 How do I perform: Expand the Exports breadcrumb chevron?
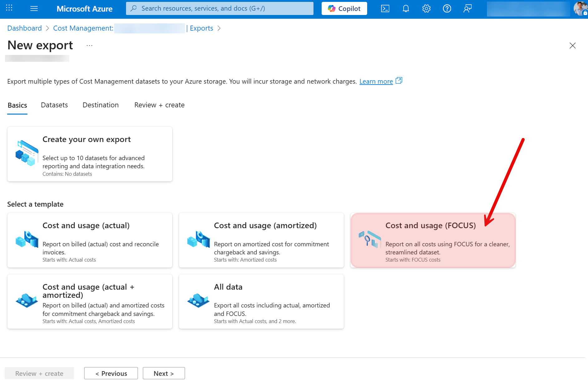click(x=219, y=28)
